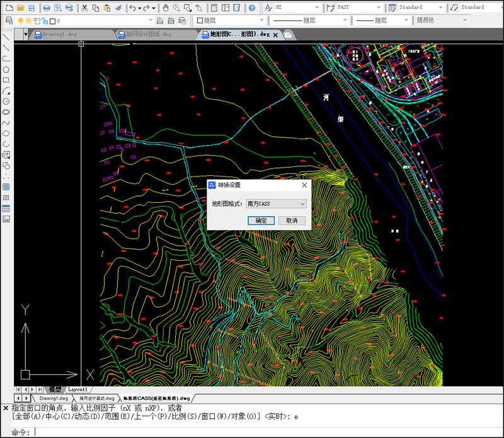504x438 pixels.
Task: Click the 确定 button in dialog
Action: 261,221
